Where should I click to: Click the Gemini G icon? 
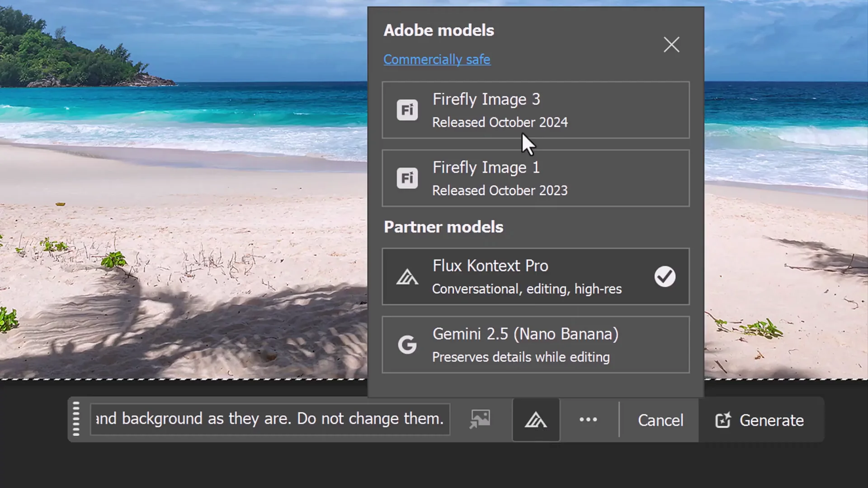click(x=407, y=344)
